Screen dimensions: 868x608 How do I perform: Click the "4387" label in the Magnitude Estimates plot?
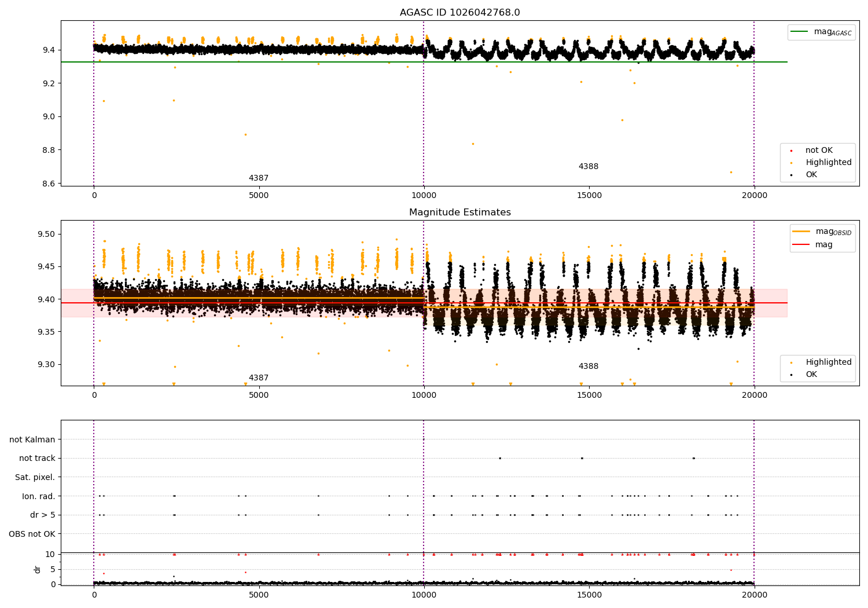coord(259,378)
